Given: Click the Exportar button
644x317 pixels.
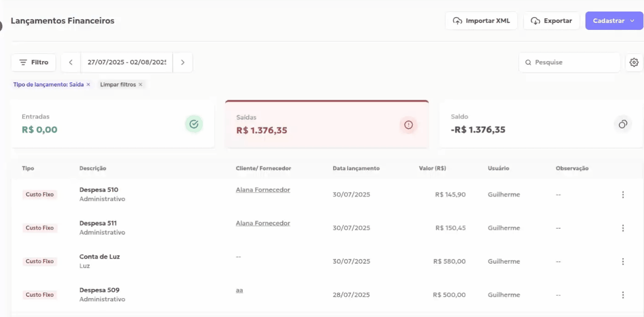Looking at the screenshot, I should pyautogui.click(x=551, y=21).
